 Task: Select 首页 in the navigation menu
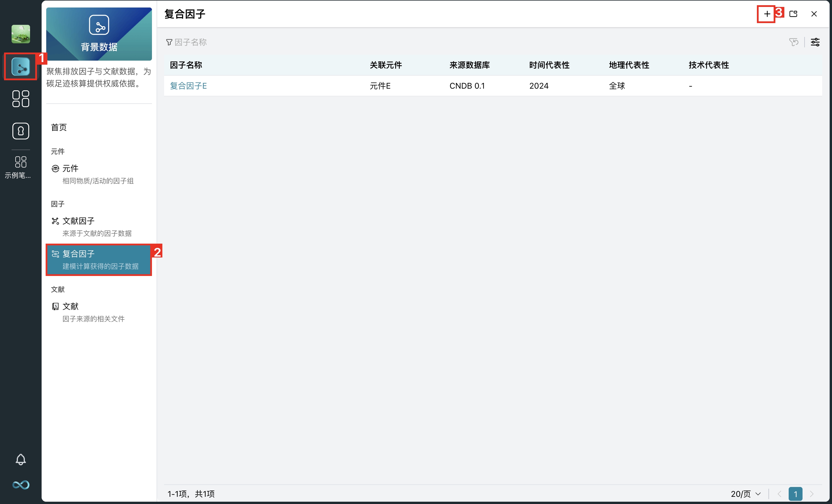pos(59,127)
